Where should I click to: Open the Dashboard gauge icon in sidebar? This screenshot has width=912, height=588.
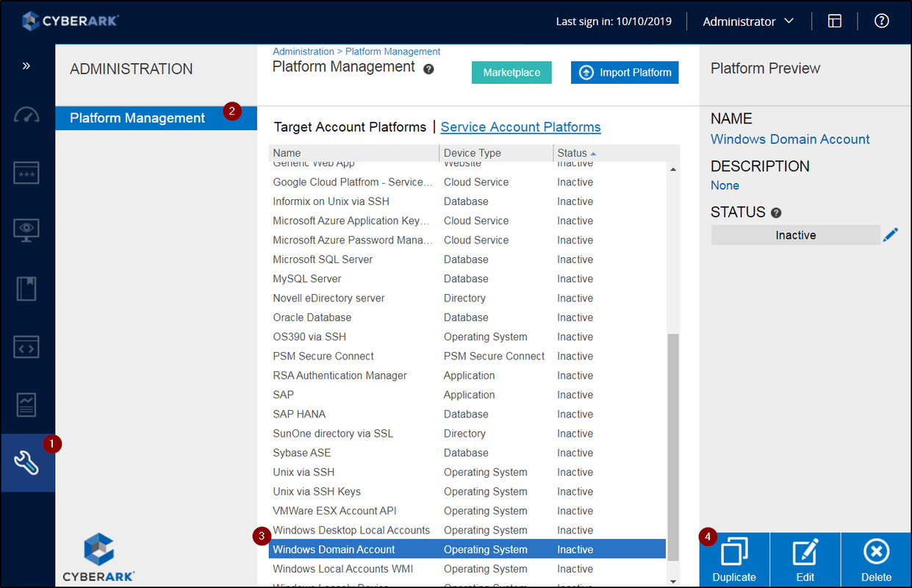pos(27,116)
